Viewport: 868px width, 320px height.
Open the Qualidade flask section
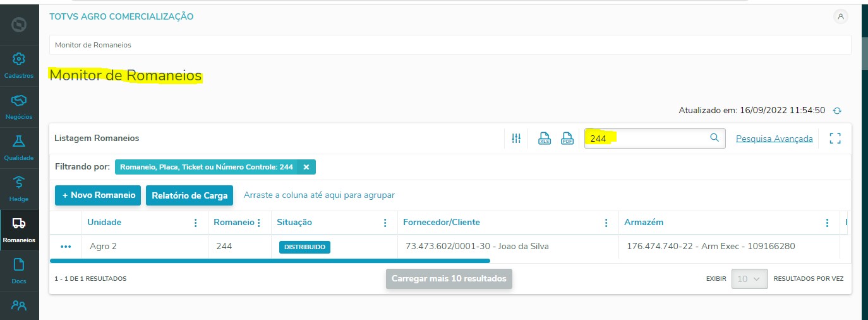point(19,148)
